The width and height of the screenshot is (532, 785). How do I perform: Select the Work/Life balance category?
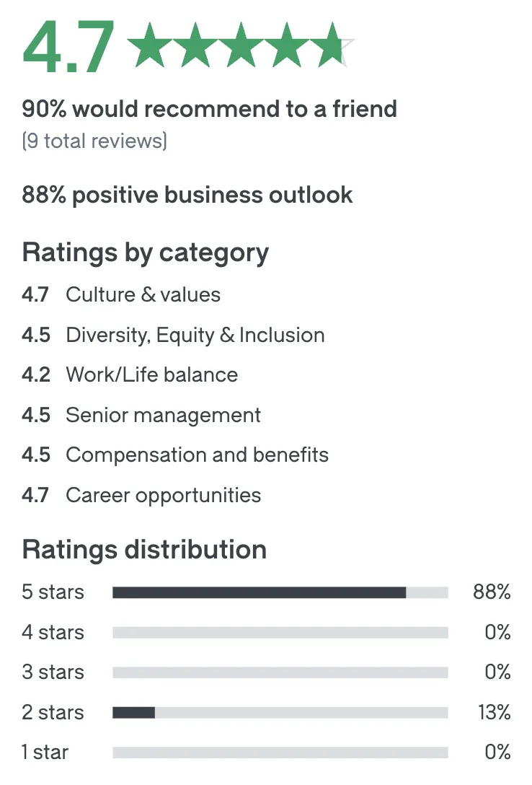pos(130,374)
